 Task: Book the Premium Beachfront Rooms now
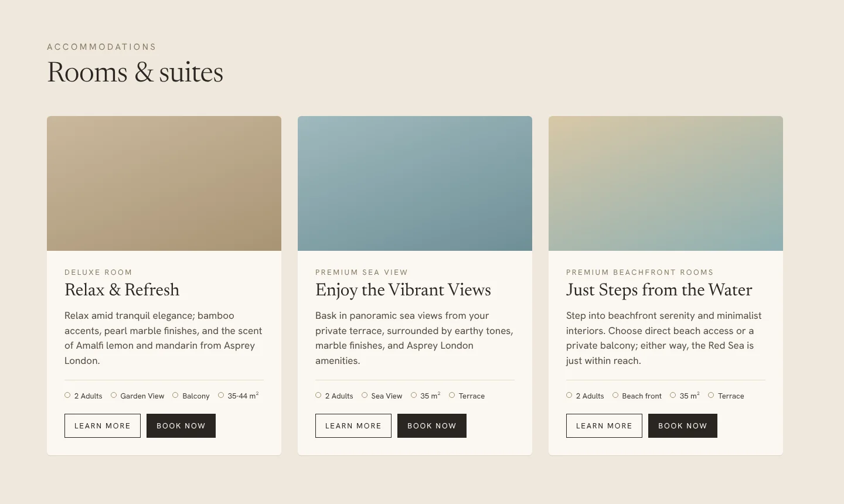(683, 425)
